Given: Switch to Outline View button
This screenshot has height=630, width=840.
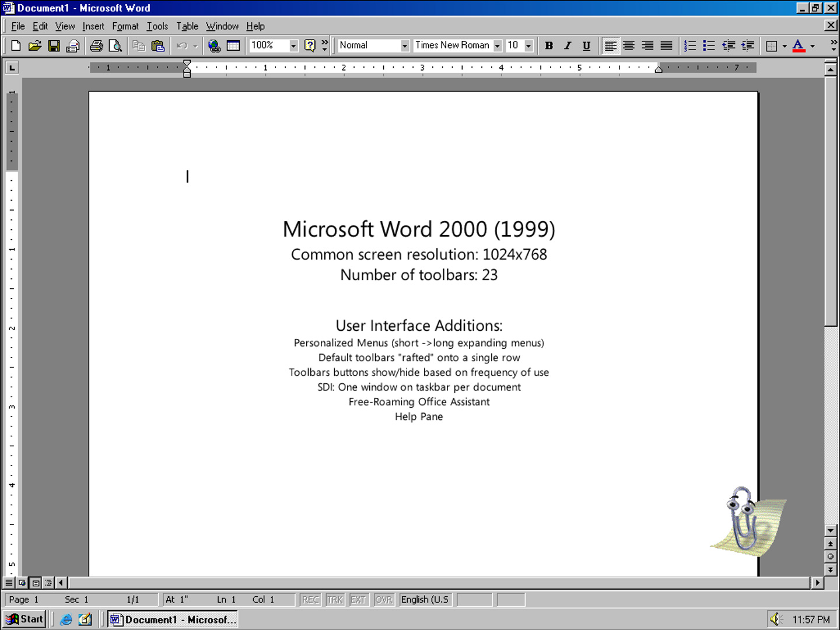Looking at the screenshot, I should coord(48,582).
